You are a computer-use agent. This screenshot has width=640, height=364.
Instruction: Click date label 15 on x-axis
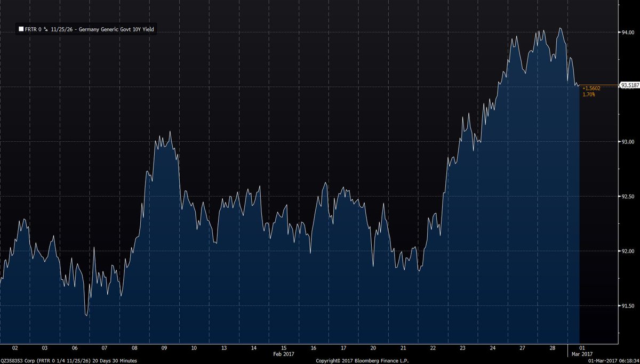284,347
